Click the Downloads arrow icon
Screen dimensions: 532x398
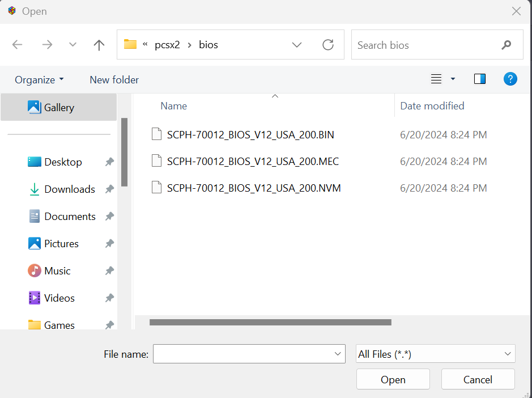point(34,189)
